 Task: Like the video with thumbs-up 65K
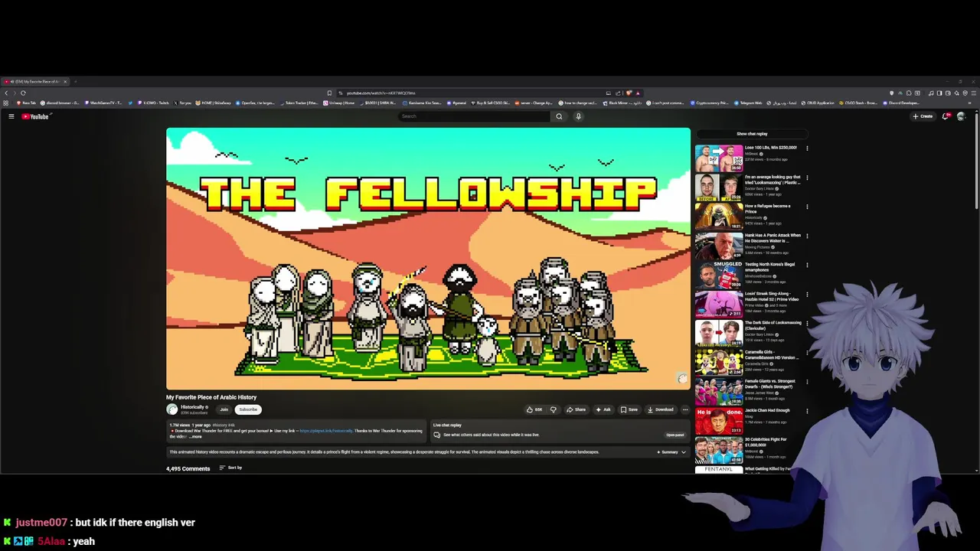pyautogui.click(x=534, y=409)
